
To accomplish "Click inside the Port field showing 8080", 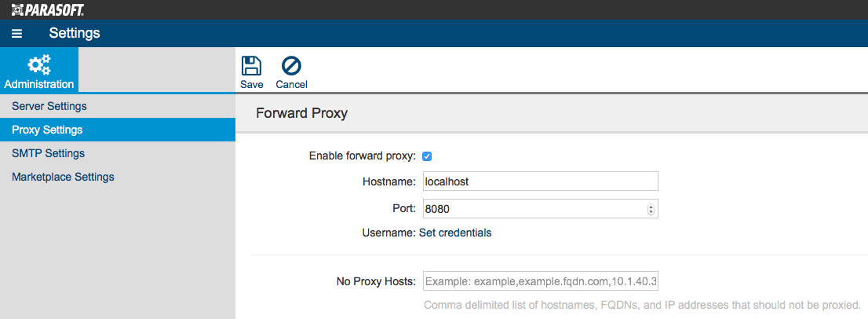I will (534, 209).
